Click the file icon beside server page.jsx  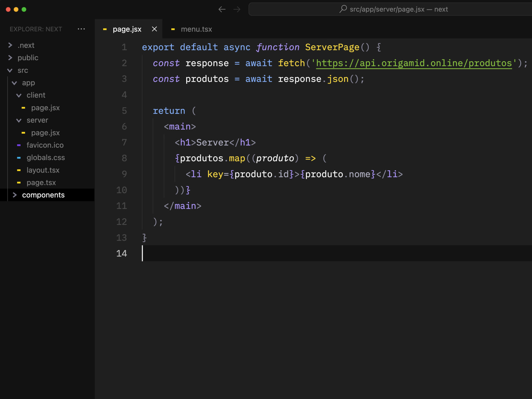click(23, 133)
